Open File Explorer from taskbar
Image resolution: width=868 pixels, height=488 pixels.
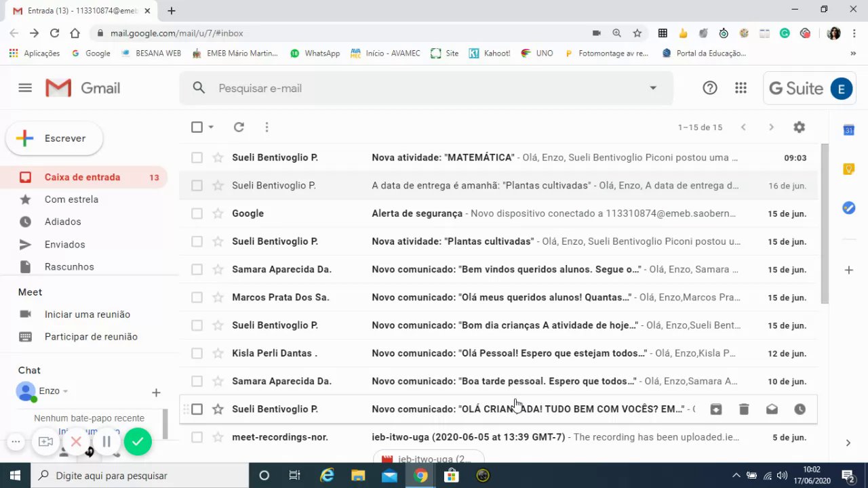click(358, 476)
